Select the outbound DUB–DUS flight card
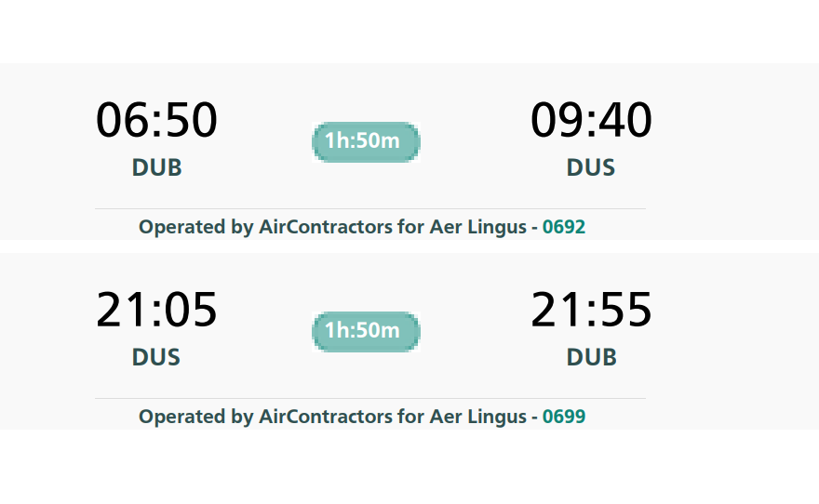The height and width of the screenshot is (504, 819). pyautogui.click(x=409, y=152)
